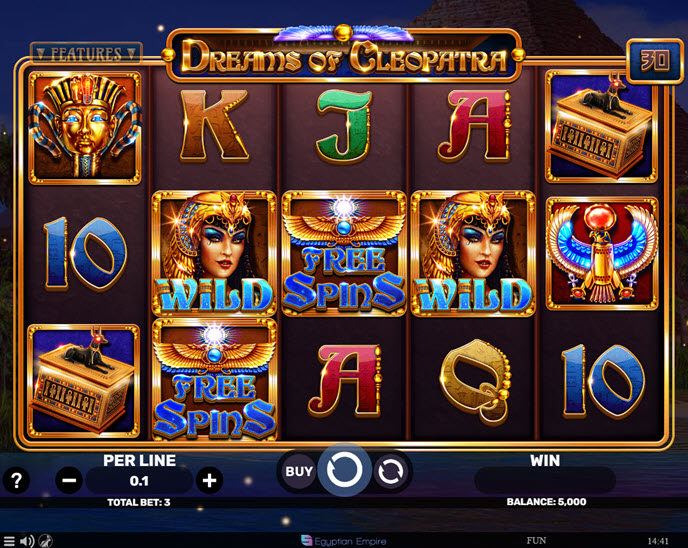Open the autoplay spin option
Image resolution: width=688 pixels, height=548 pixels.
[x=390, y=472]
